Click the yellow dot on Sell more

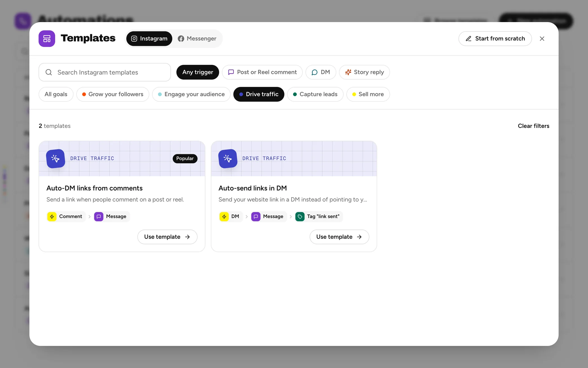(354, 94)
